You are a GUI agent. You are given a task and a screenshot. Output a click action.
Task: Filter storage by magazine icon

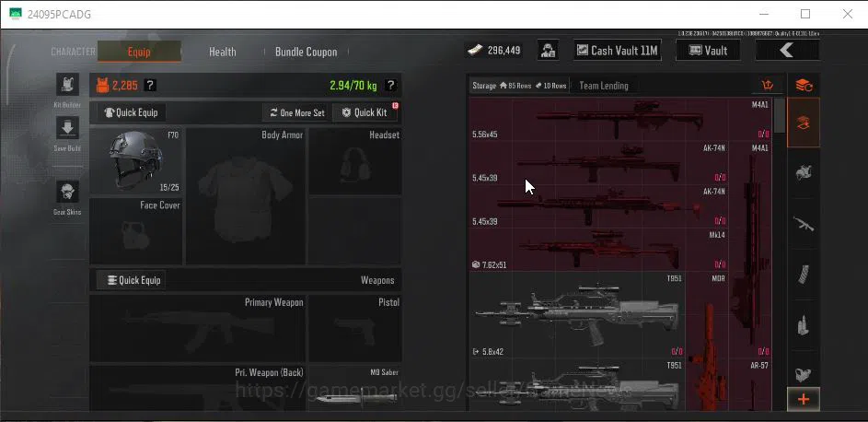click(804, 275)
